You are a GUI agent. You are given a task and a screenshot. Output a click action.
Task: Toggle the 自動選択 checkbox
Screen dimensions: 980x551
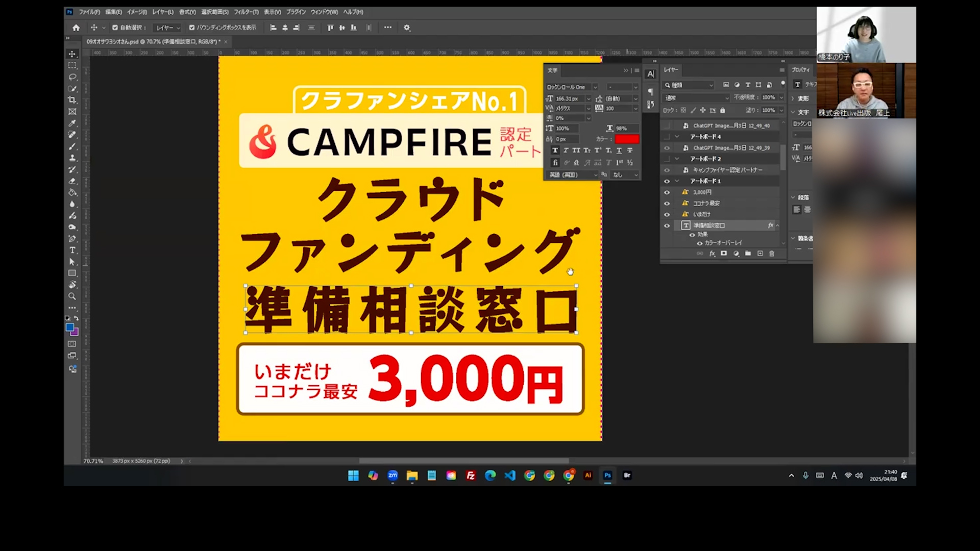(115, 28)
